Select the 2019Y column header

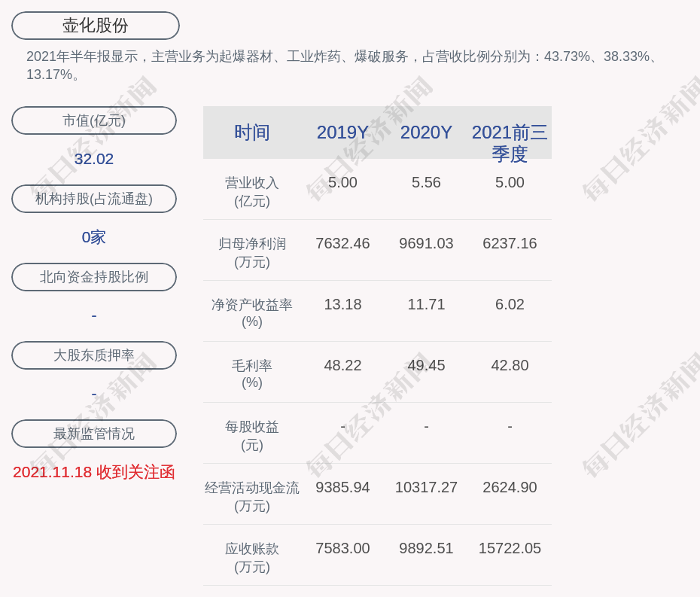pyautogui.click(x=342, y=132)
